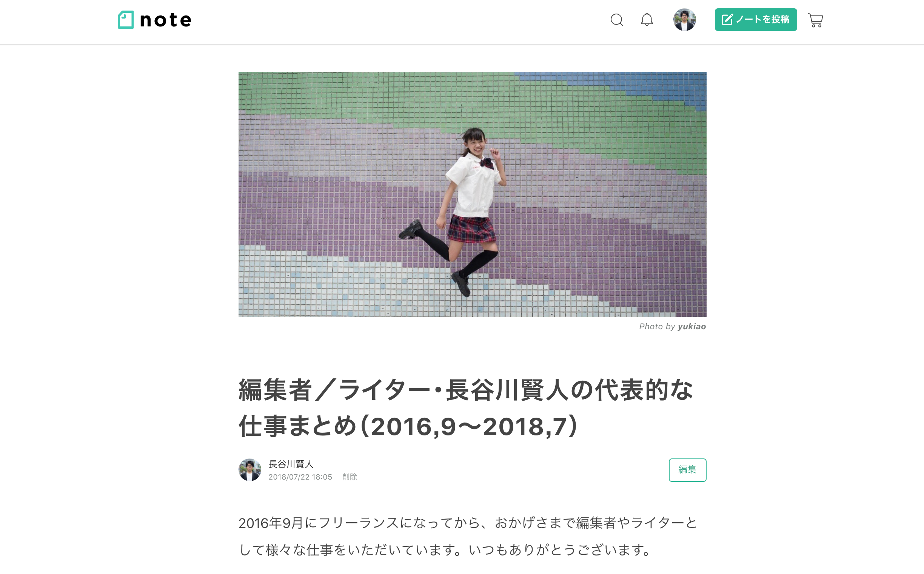This screenshot has height=574, width=924.
Task: Open header profile avatar menu
Action: click(x=684, y=20)
